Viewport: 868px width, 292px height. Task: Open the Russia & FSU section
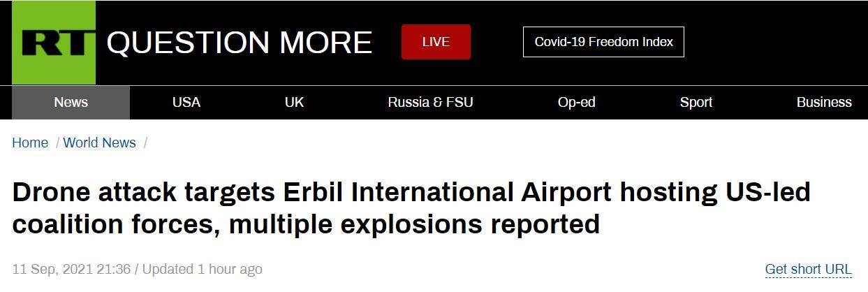tap(430, 102)
